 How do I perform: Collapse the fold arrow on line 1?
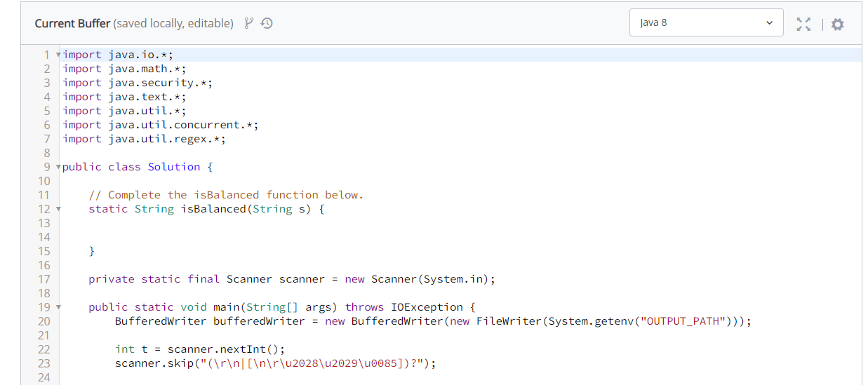58,55
